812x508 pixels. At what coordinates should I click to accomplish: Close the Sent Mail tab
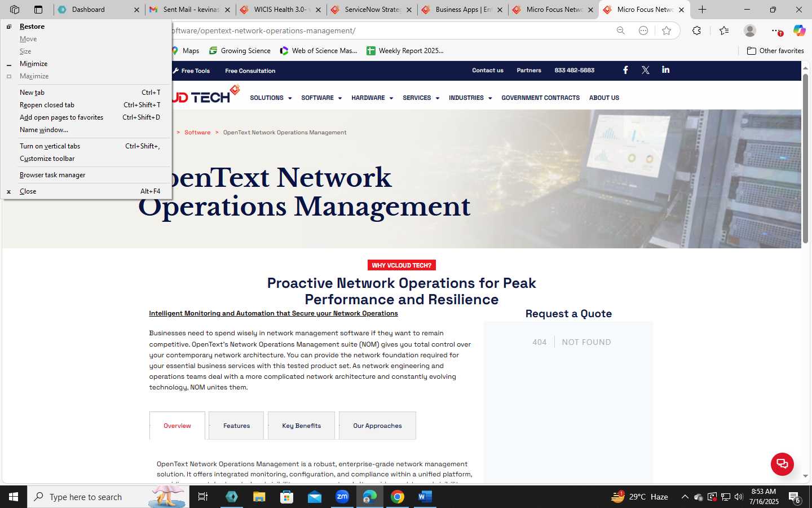click(227, 10)
